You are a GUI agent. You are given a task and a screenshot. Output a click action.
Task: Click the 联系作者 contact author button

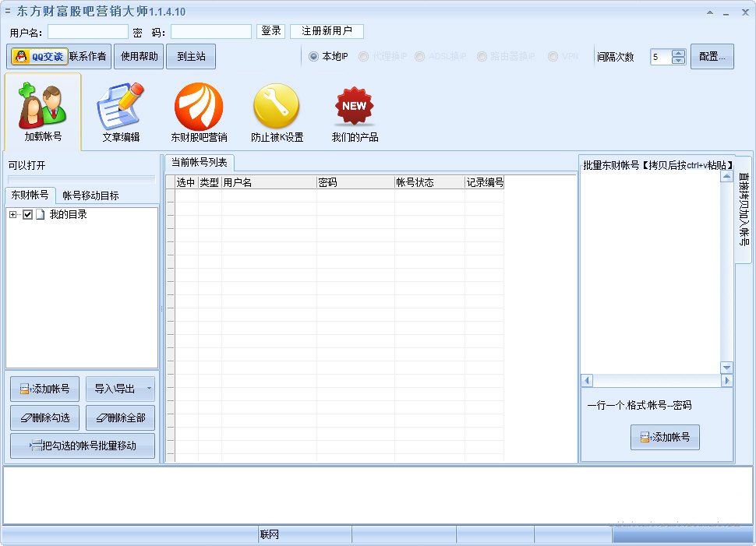tap(87, 56)
